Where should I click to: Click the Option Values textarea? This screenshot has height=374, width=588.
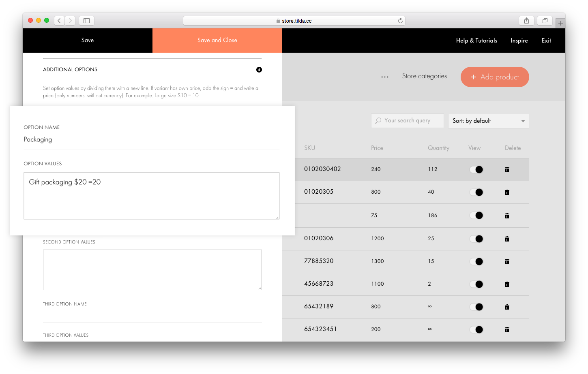(151, 196)
